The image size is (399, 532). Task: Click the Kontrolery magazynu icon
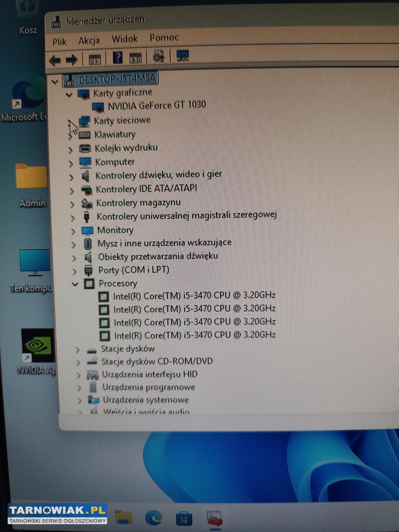pyautogui.click(x=86, y=204)
